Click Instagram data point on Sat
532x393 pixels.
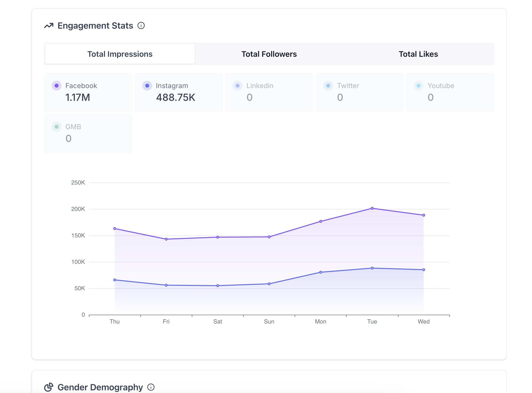(x=218, y=286)
